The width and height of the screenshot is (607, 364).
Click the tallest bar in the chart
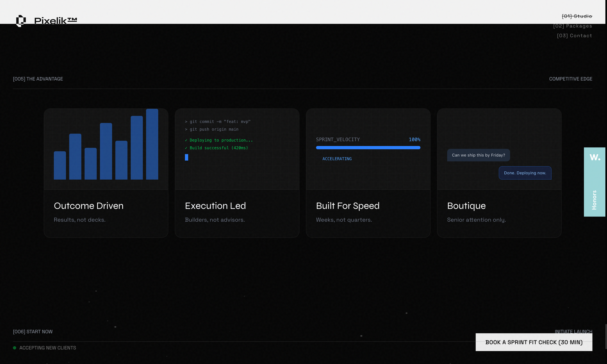click(152, 144)
